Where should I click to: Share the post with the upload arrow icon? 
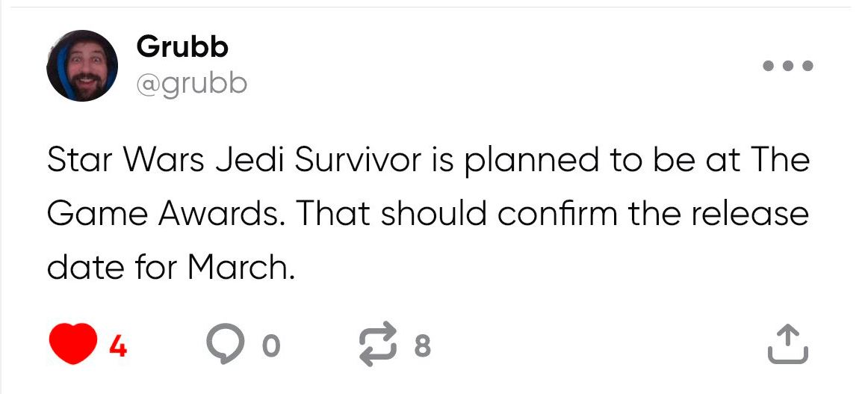[788, 345]
